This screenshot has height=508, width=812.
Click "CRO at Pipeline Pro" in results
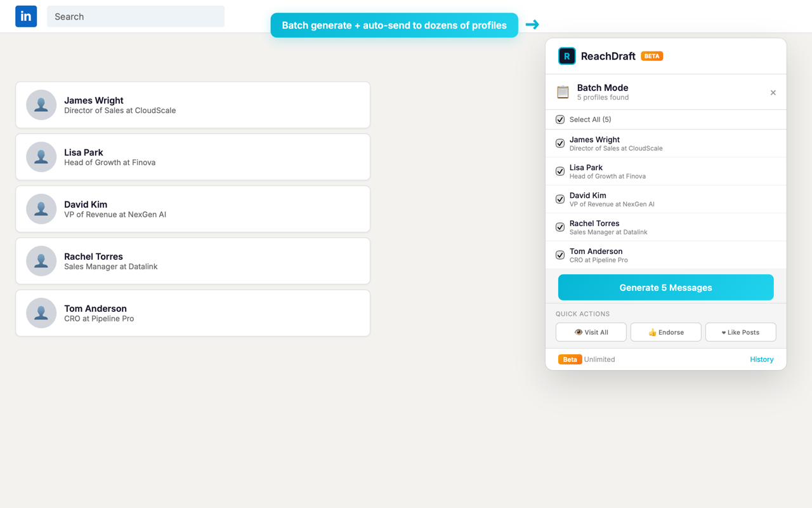pos(99,319)
